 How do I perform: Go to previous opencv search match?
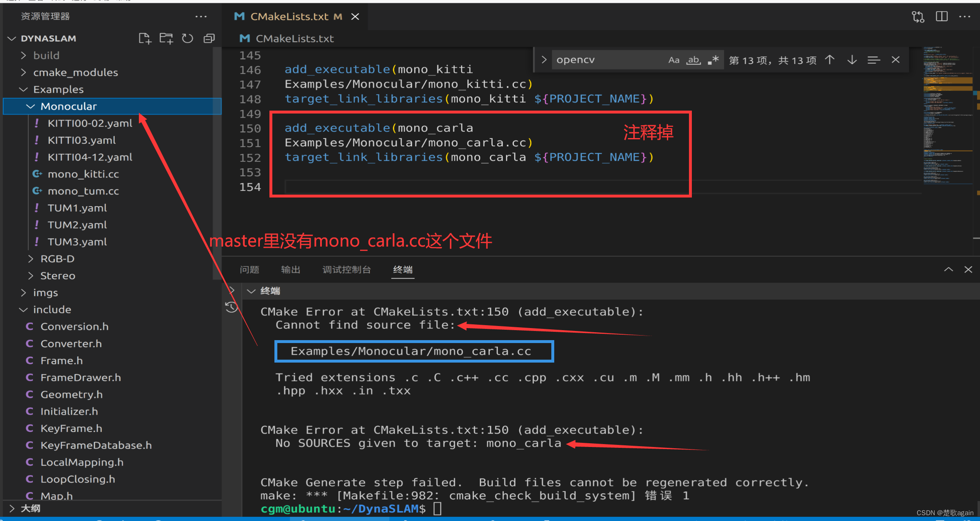(829, 60)
